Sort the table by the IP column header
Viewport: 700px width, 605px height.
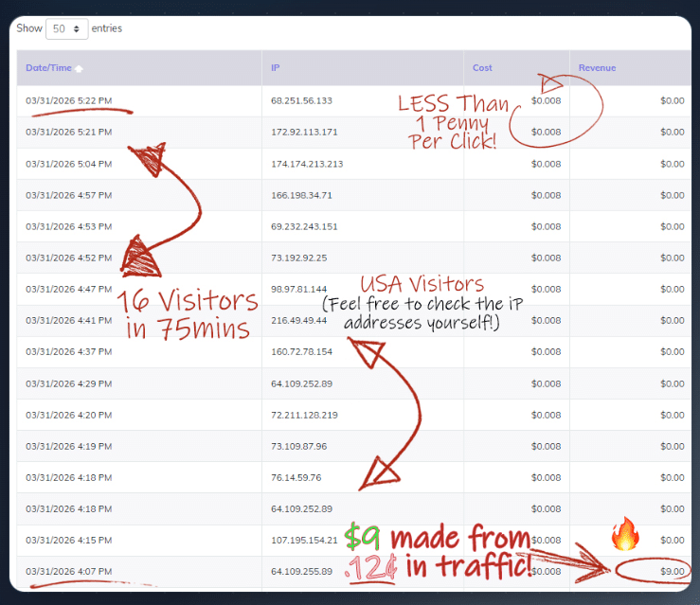[x=276, y=68]
